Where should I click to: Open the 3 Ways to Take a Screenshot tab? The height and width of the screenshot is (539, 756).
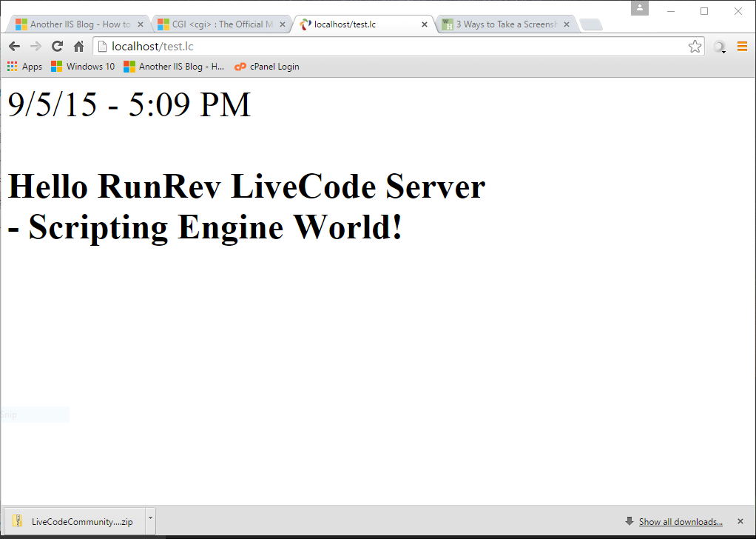click(503, 24)
